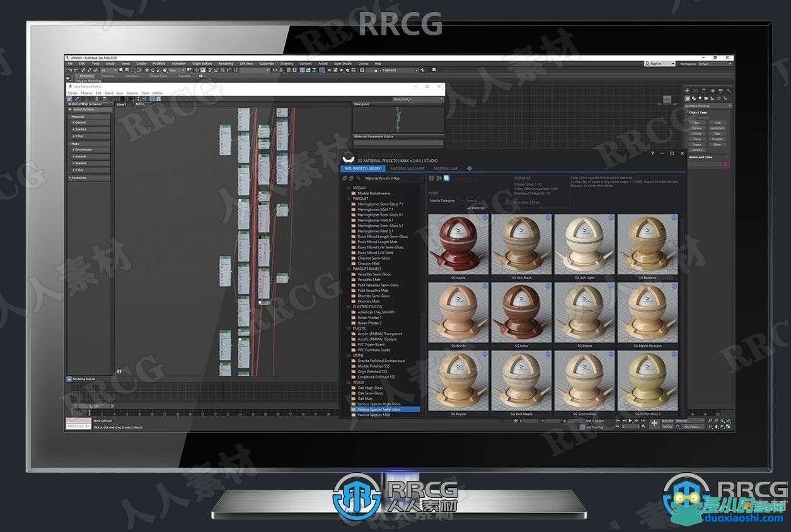Open the gear settings in XS Material Presets

pos(470,168)
